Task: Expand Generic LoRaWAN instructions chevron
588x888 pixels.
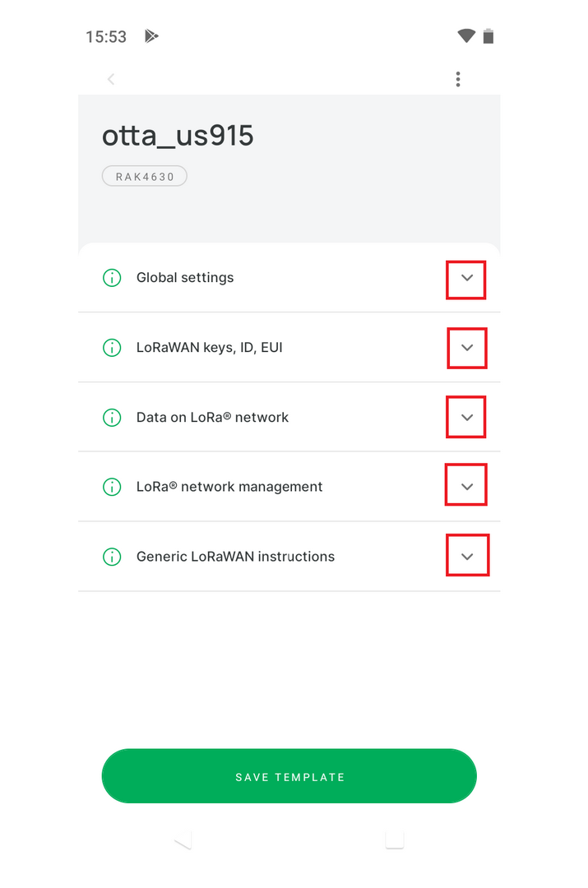Action: point(467,557)
